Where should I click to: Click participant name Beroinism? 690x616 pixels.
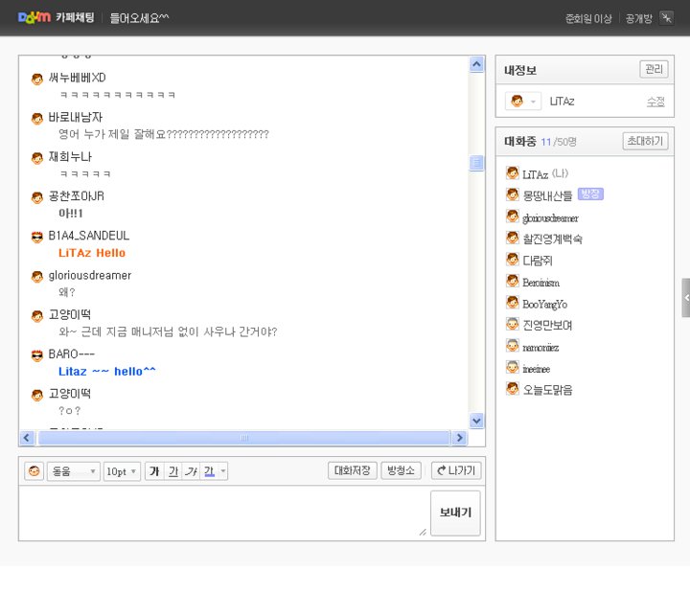point(540,282)
